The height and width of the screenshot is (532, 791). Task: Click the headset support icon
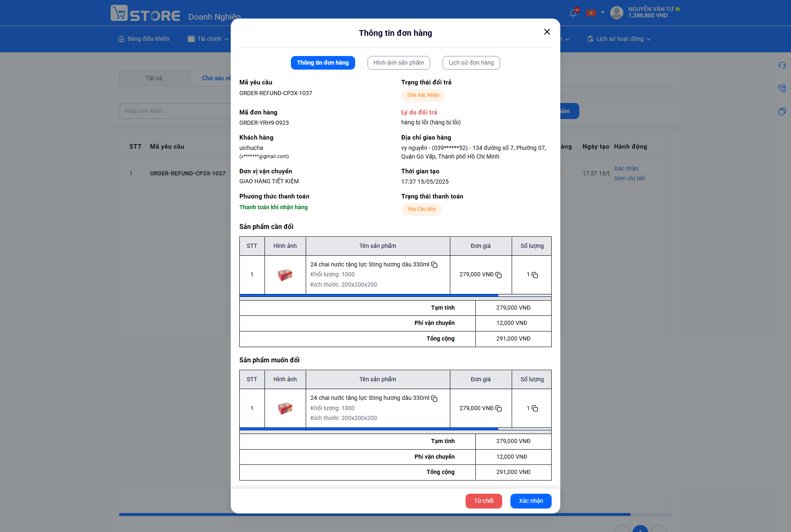point(782,65)
